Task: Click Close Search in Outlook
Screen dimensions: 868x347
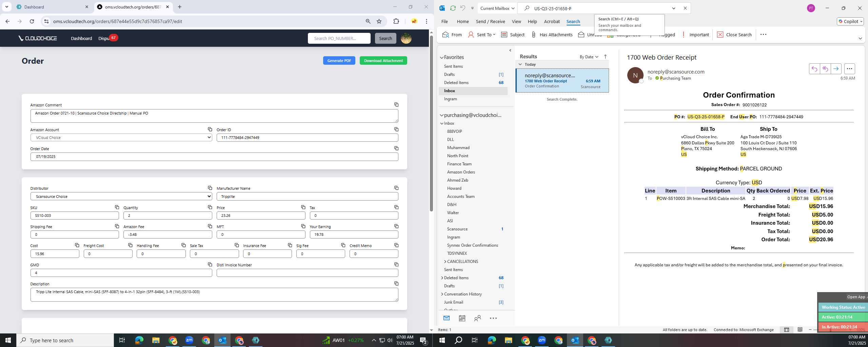Action: point(734,35)
